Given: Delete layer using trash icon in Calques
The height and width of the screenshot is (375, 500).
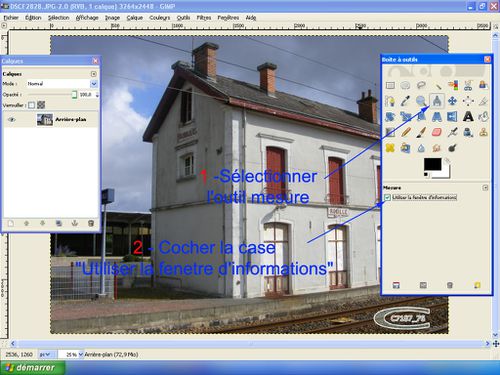Looking at the screenshot, I should coord(91,223).
